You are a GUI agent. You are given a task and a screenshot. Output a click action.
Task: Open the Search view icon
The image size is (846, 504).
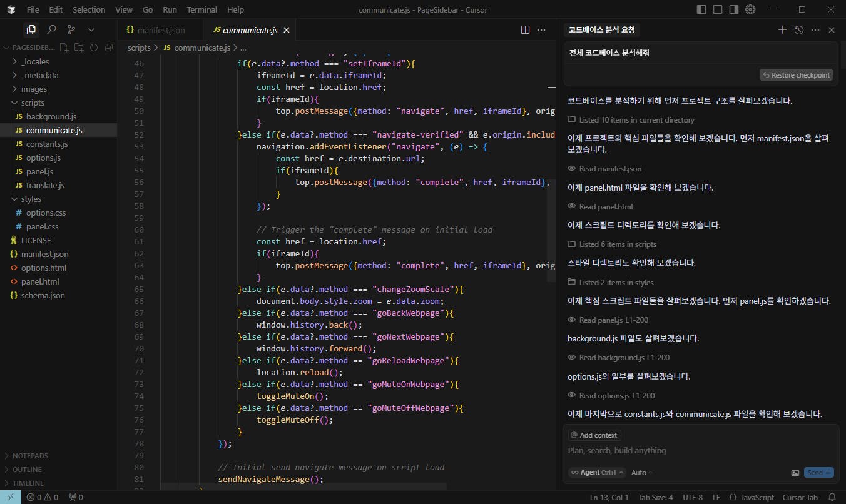pos(51,29)
